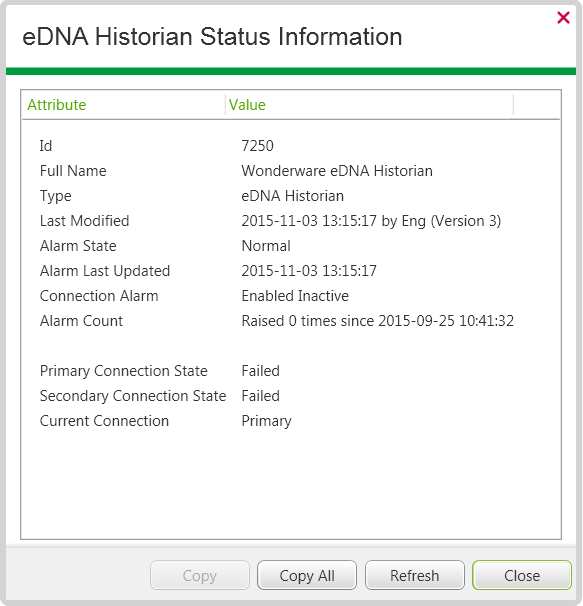Viewport: 583px width, 606px height.
Task: Select the Last Modified row
Action: tap(291, 221)
